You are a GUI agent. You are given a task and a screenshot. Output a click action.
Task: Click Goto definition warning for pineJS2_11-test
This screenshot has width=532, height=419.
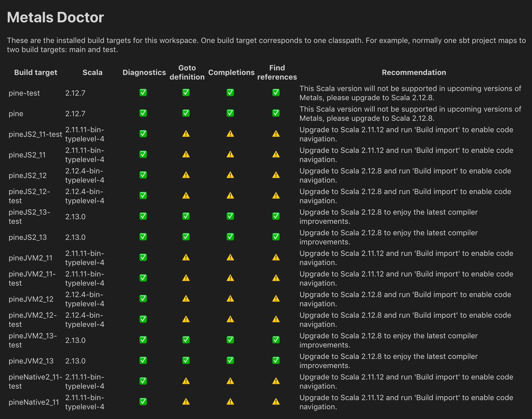pyautogui.click(x=186, y=134)
